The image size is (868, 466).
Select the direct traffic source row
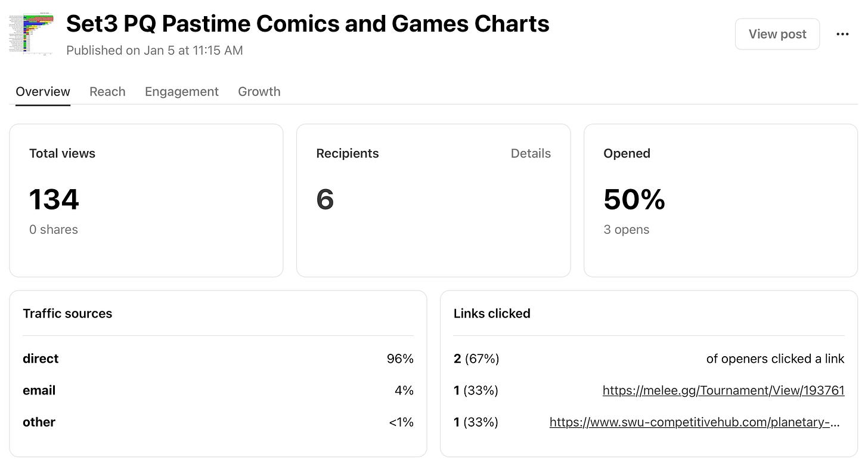pos(218,359)
